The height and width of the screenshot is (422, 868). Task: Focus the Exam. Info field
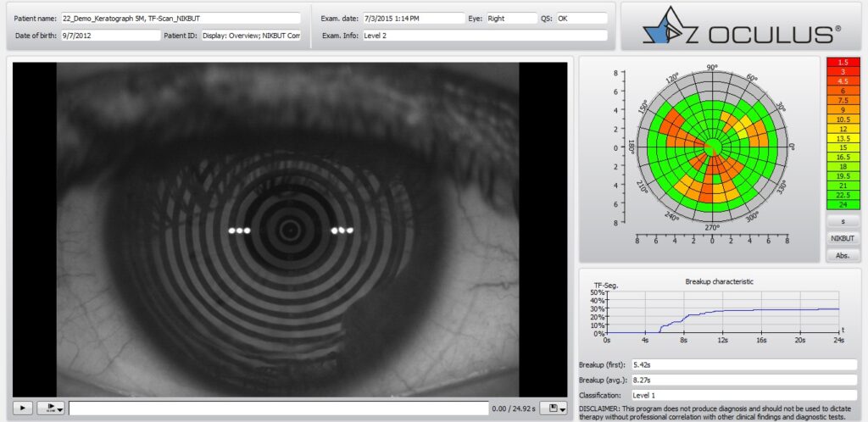[x=484, y=36]
